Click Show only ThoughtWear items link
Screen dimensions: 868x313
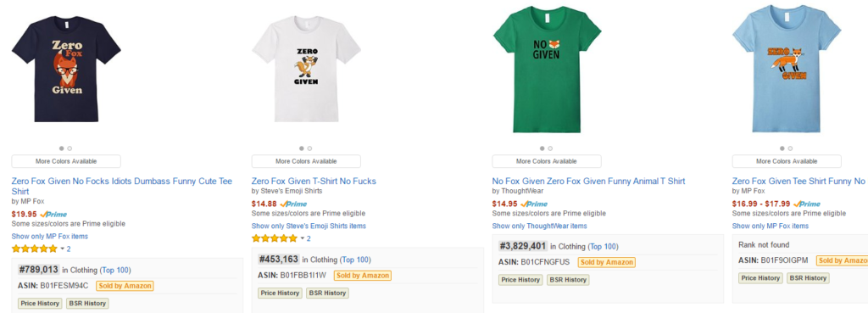pyautogui.click(x=540, y=226)
